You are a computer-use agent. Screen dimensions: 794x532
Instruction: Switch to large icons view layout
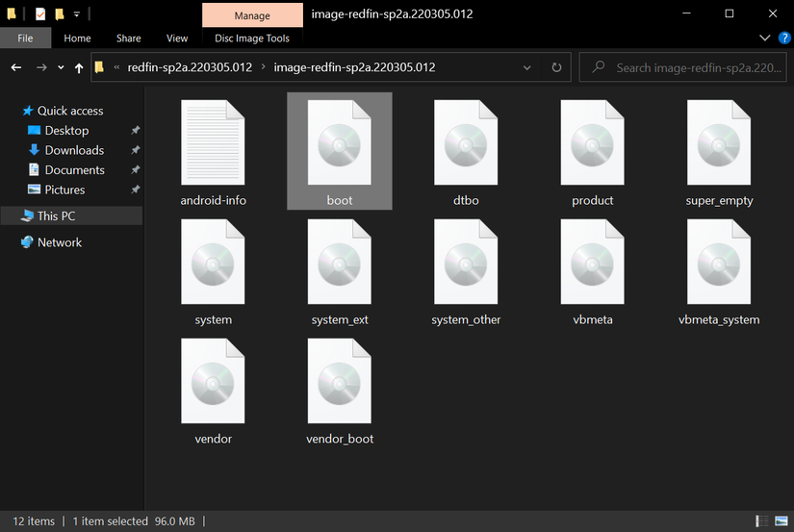[781, 520]
